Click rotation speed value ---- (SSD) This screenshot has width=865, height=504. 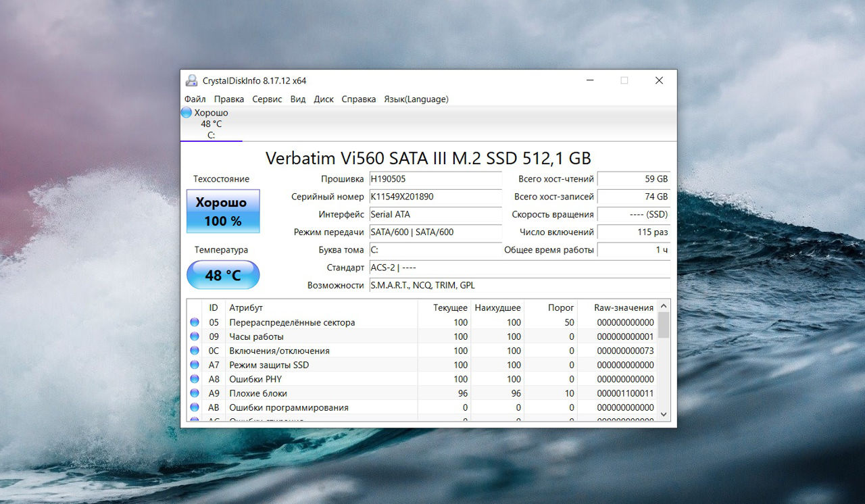634,214
